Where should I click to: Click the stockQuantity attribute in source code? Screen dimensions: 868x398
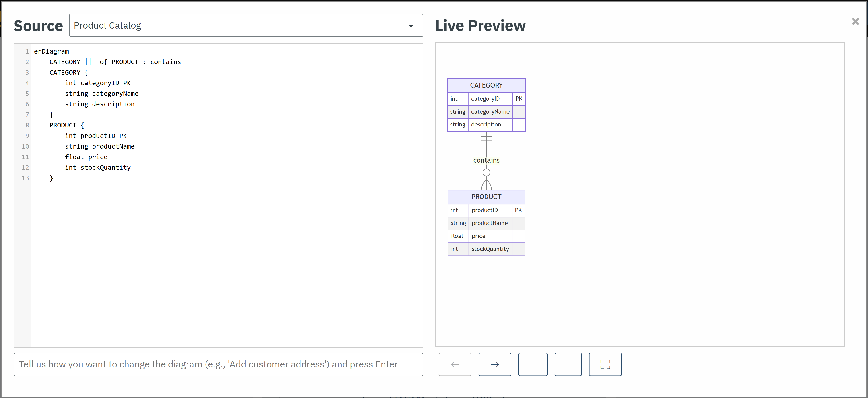pyautogui.click(x=105, y=167)
